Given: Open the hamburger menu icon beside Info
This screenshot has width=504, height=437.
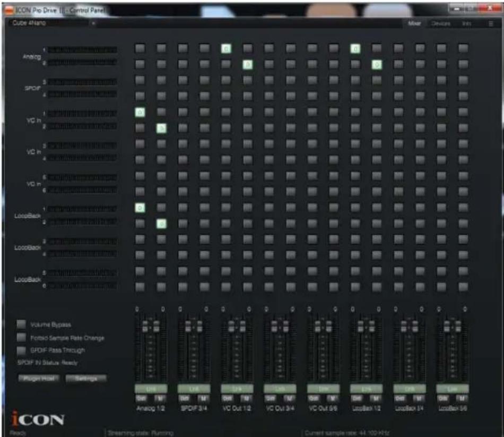Looking at the screenshot, I should tap(491, 23).
